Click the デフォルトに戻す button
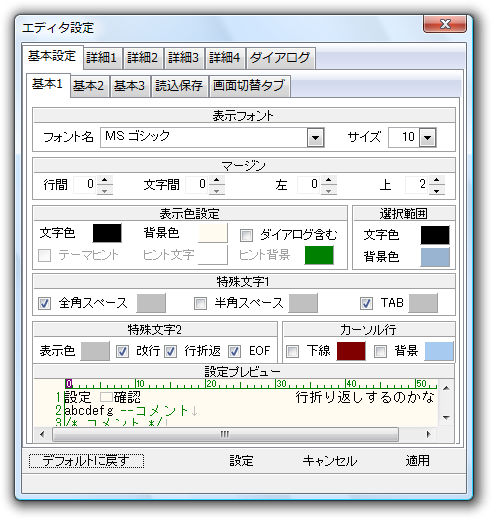The width and height of the screenshot is (492, 519). [86, 461]
